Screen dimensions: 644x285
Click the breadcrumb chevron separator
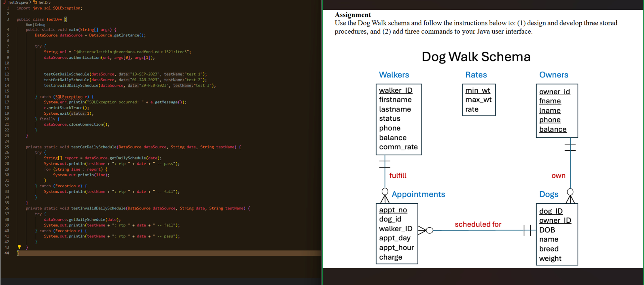tap(30, 2)
